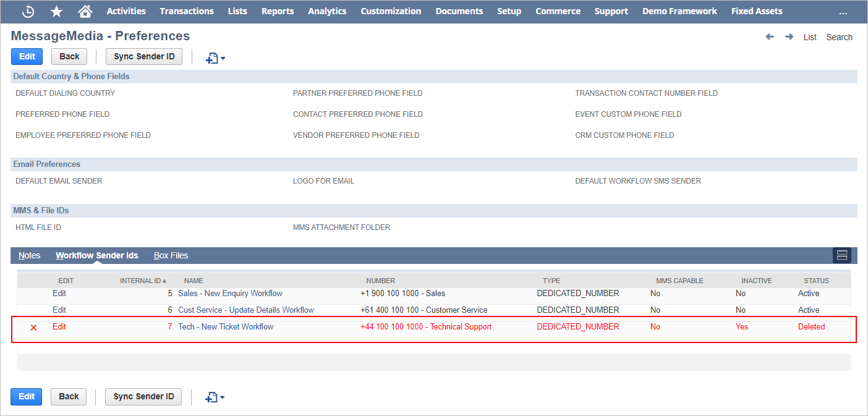Go to previous record with left arrow
This screenshot has width=868, height=416.
[770, 37]
